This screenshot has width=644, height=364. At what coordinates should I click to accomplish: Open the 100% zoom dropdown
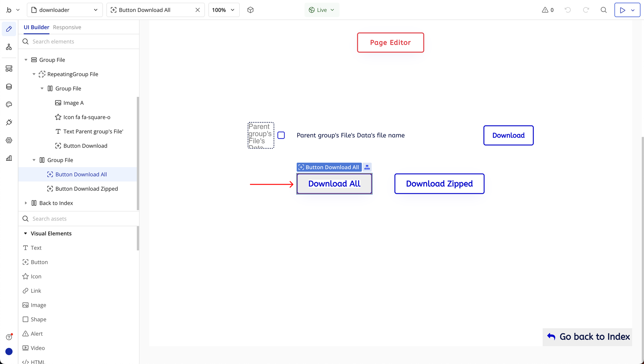pyautogui.click(x=224, y=10)
